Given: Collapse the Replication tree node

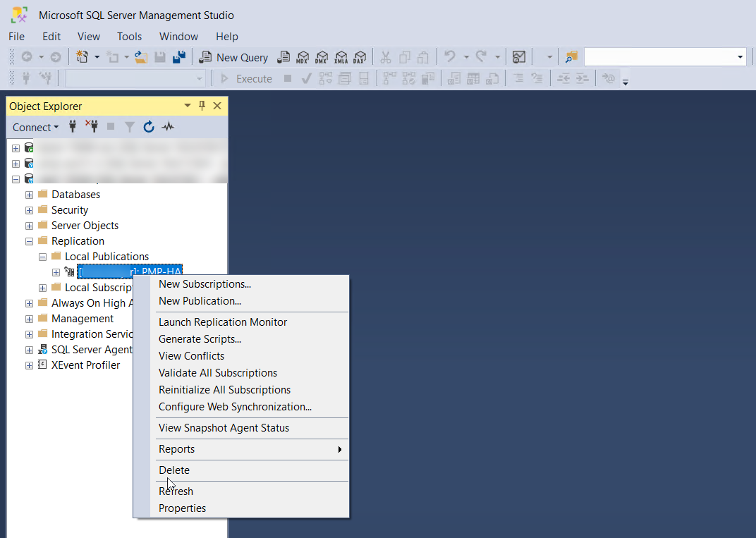Looking at the screenshot, I should click(29, 241).
